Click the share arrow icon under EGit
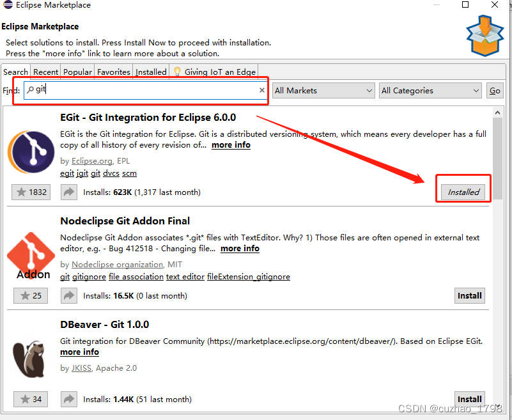The image size is (512, 420). pyautogui.click(x=68, y=191)
